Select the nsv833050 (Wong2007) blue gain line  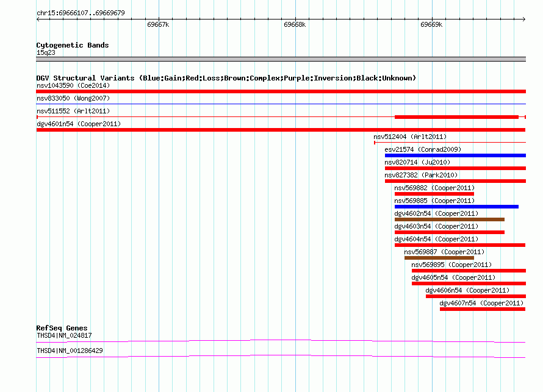[x=281, y=104]
